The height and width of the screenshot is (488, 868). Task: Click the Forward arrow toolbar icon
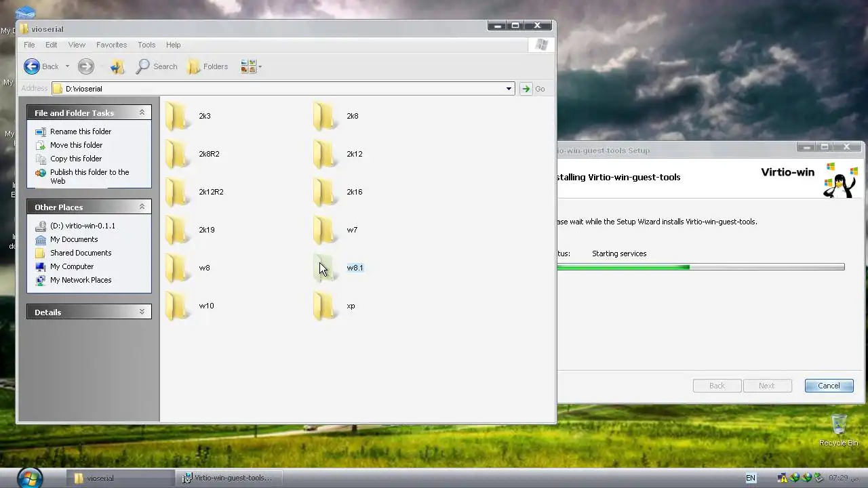85,66
